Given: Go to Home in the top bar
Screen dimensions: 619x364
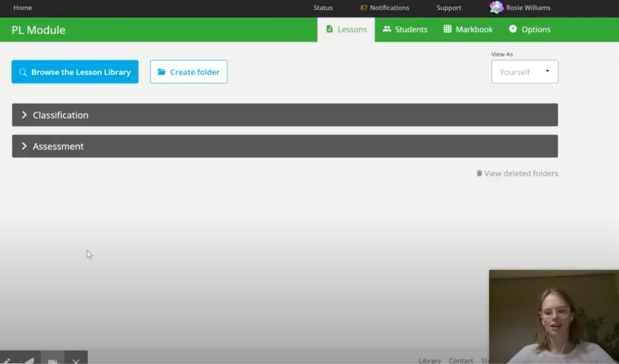Looking at the screenshot, I should (x=23, y=8).
